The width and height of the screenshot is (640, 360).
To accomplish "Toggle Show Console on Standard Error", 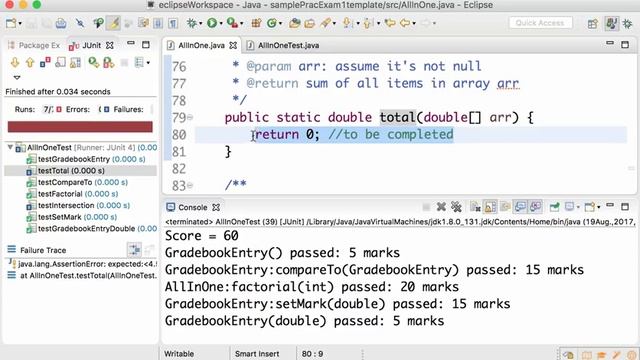I will coord(536,207).
